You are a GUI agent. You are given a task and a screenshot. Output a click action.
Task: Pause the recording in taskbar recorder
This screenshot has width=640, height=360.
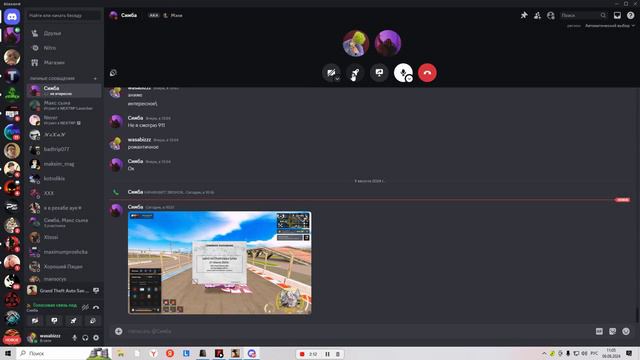click(x=327, y=354)
